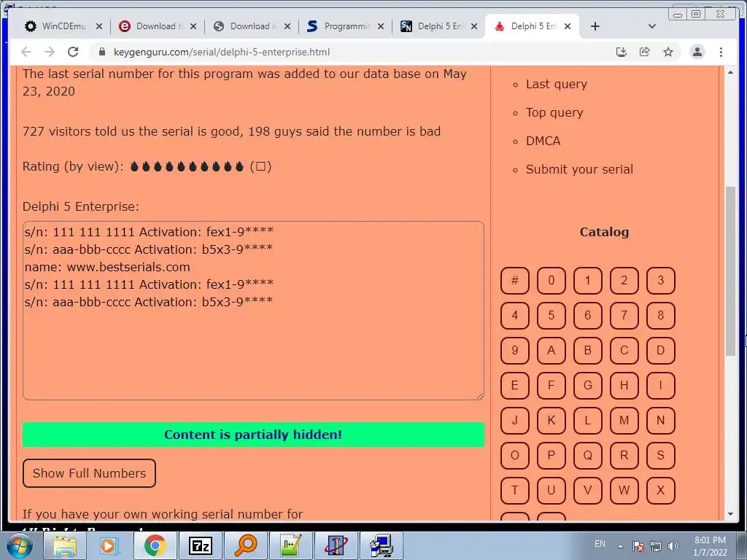Open Chrome from taskbar
Screen dimensions: 747x560
click(x=155, y=545)
